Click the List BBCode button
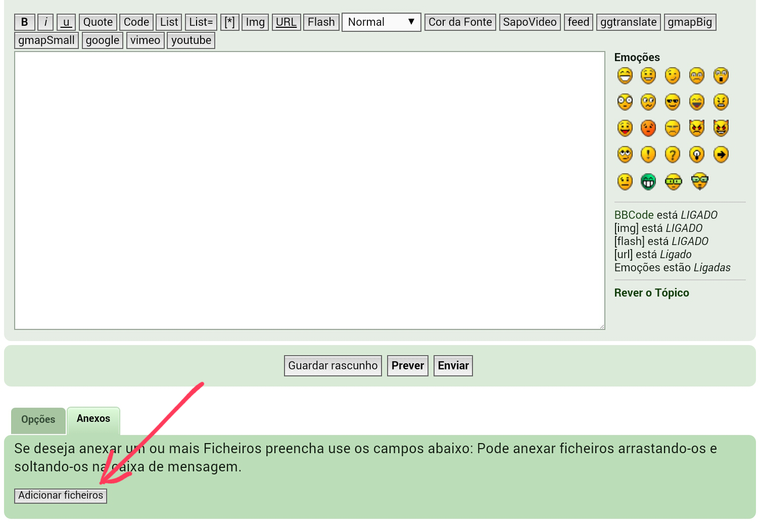Image resolution: width=760 pixels, height=532 pixels. tap(169, 22)
